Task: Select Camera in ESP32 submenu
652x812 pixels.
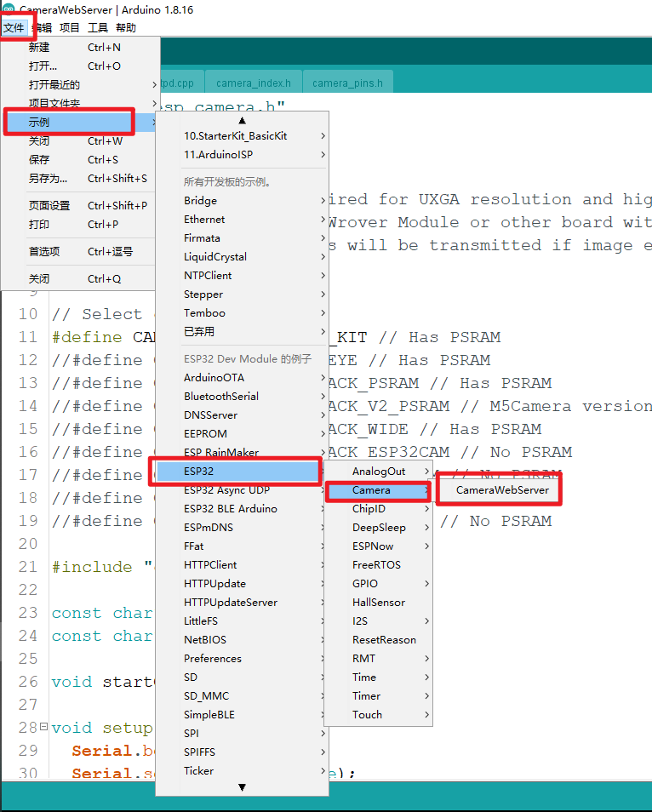Action: 378,490
